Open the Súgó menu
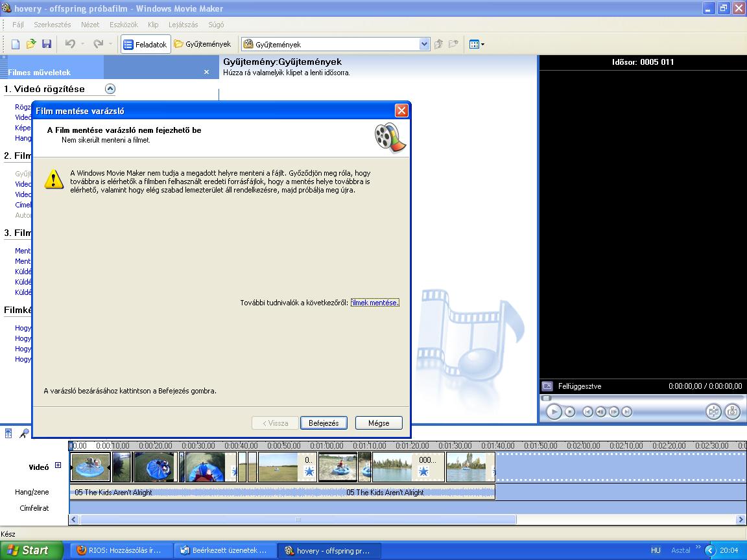Screen dimensions: 747x560 click(x=216, y=25)
